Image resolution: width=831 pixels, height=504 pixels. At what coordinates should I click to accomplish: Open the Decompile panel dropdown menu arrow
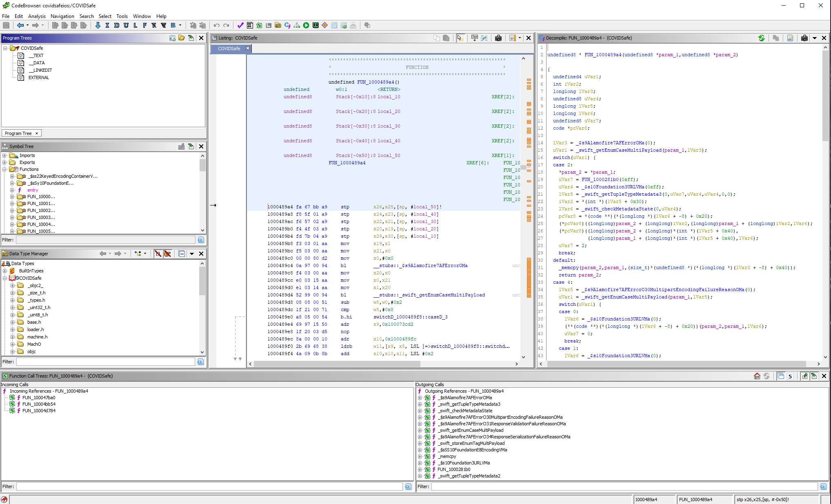[815, 38]
